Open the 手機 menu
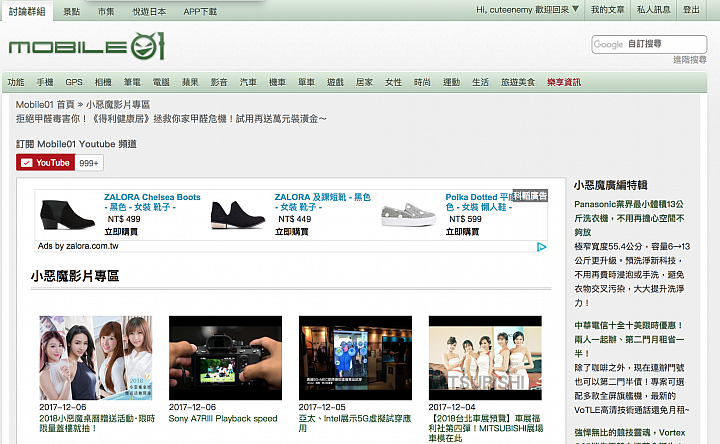Screen dimensions: 720x444 point(45,82)
